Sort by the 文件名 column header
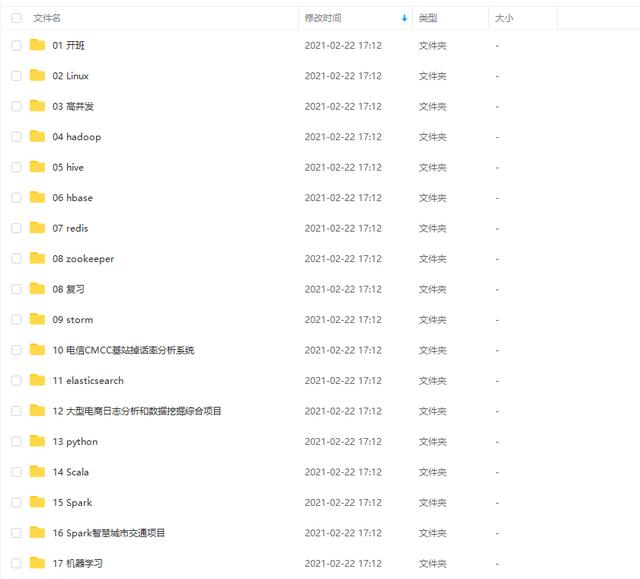This screenshot has height=579, width=640. 47,18
